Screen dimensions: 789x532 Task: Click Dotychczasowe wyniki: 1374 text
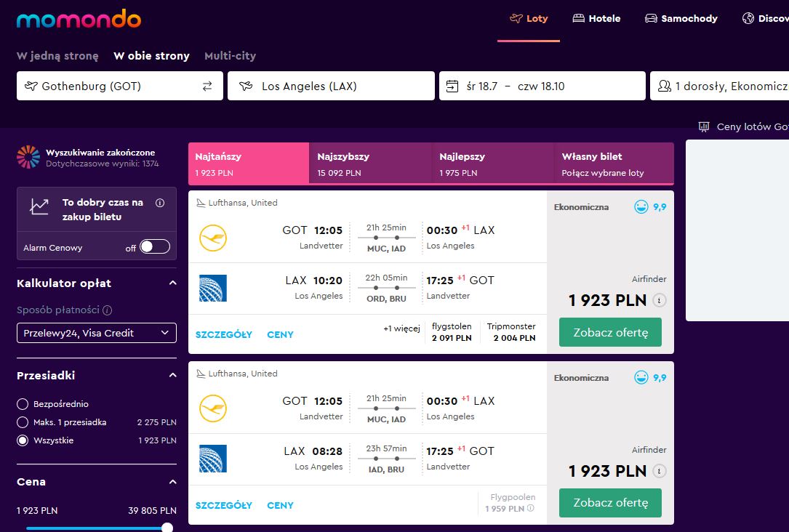point(102,164)
